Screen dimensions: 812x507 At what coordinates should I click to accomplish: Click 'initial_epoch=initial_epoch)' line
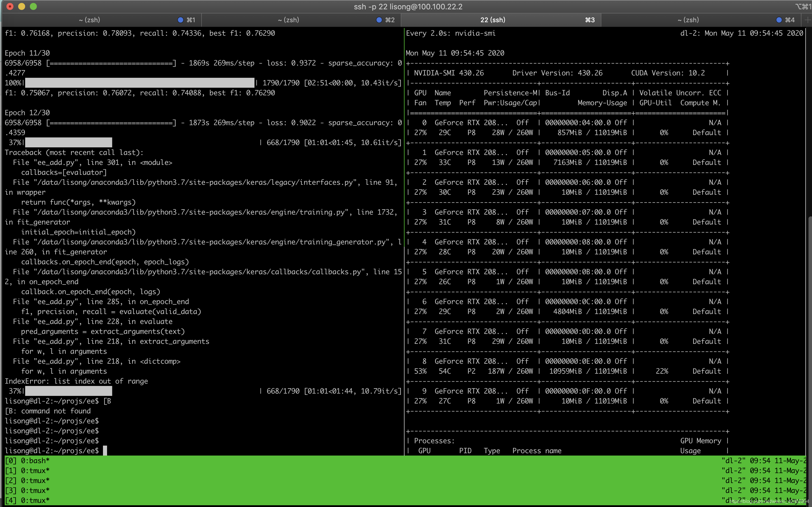pyautogui.click(x=78, y=232)
